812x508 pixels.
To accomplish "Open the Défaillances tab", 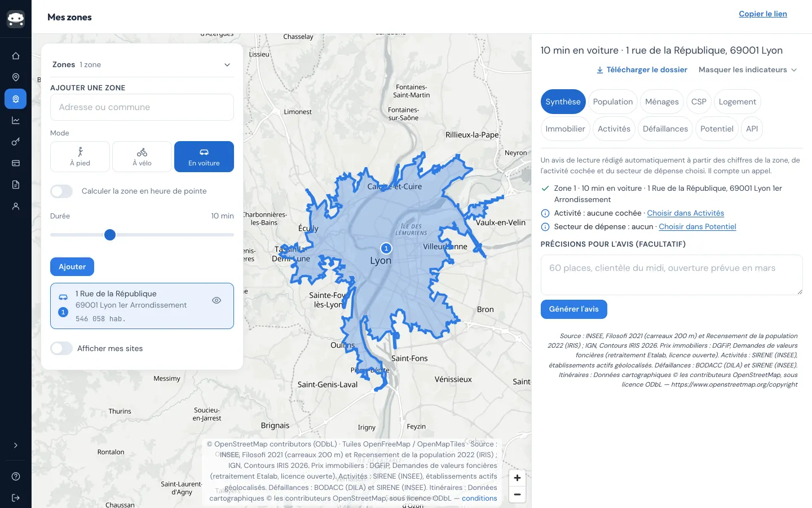I will point(665,129).
